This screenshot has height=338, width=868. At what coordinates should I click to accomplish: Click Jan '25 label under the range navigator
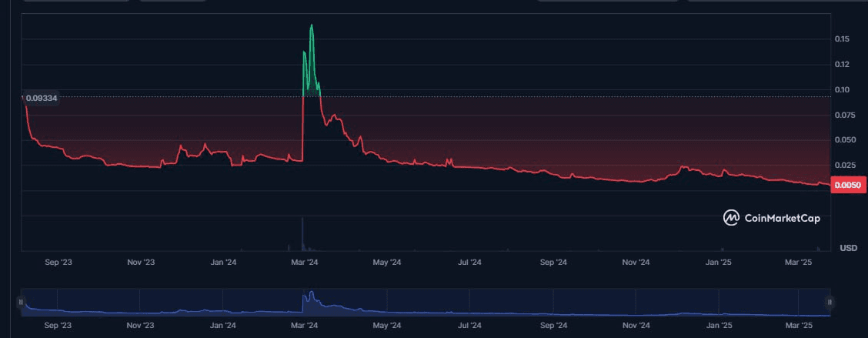tap(719, 326)
